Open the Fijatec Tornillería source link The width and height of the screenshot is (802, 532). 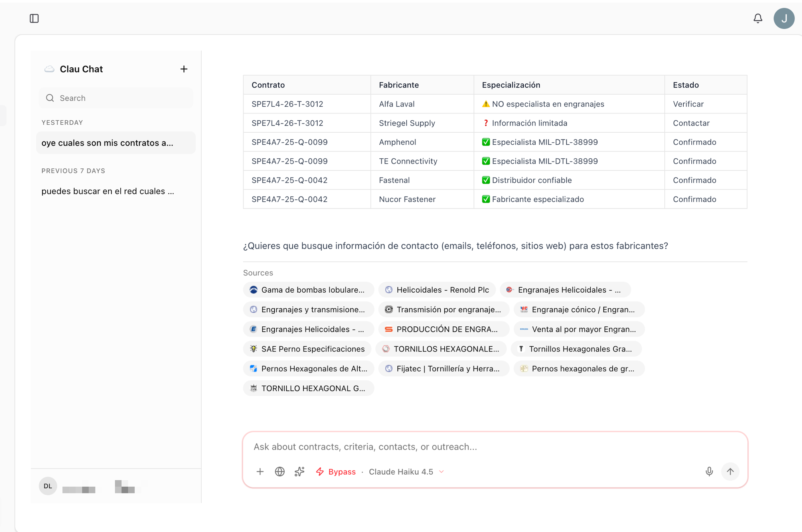pos(444,368)
